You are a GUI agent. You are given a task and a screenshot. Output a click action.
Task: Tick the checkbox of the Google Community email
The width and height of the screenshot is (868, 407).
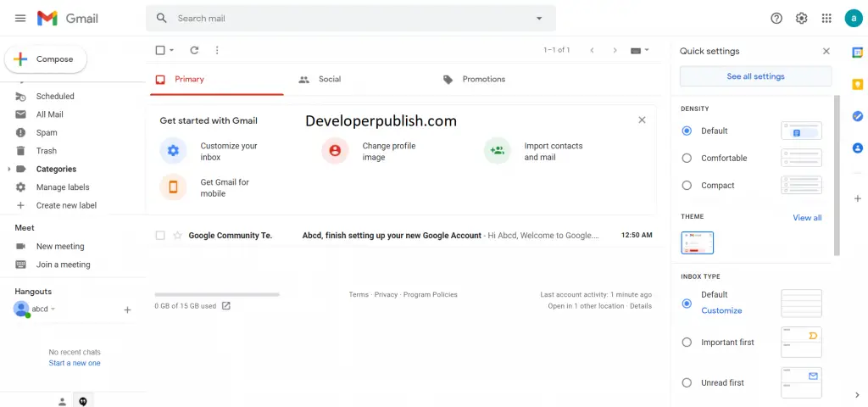(x=160, y=236)
